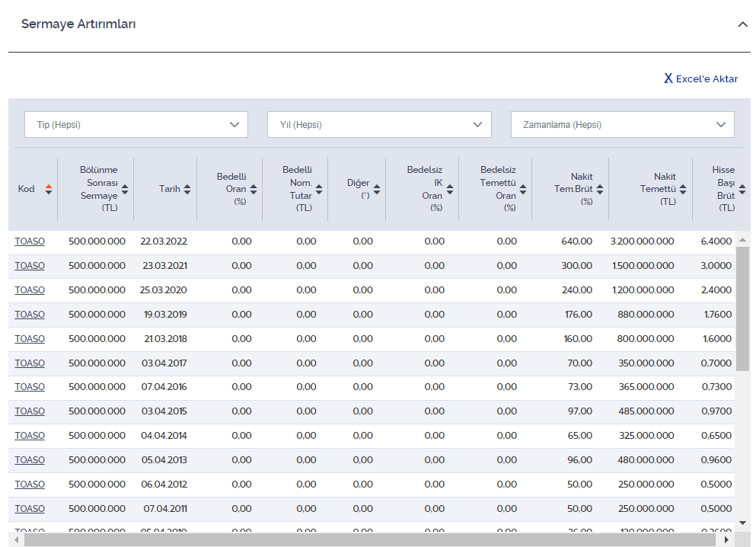Sort by Hisse Başı Brüt column
Viewport: 756px width, 547px height.
742,189
